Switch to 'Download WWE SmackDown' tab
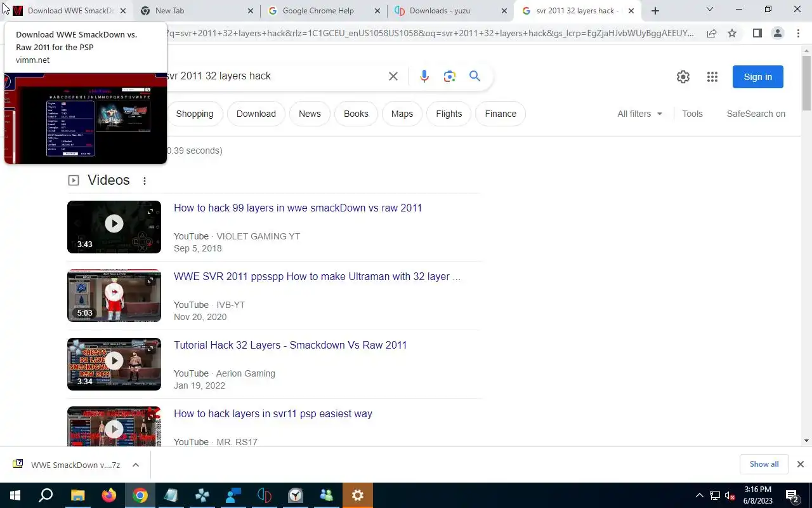812x508 pixels. [70, 11]
